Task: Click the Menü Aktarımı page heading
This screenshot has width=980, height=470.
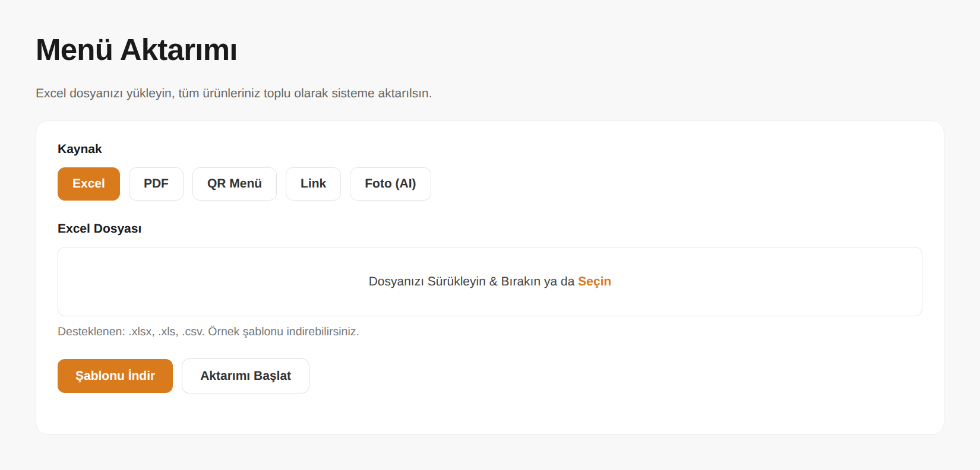Action: click(137, 50)
